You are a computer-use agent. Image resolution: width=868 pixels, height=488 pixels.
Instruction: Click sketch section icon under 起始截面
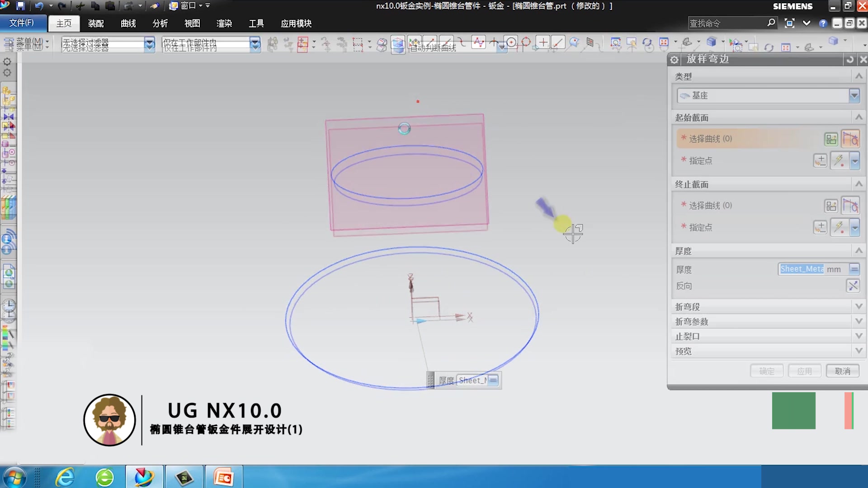(831, 139)
